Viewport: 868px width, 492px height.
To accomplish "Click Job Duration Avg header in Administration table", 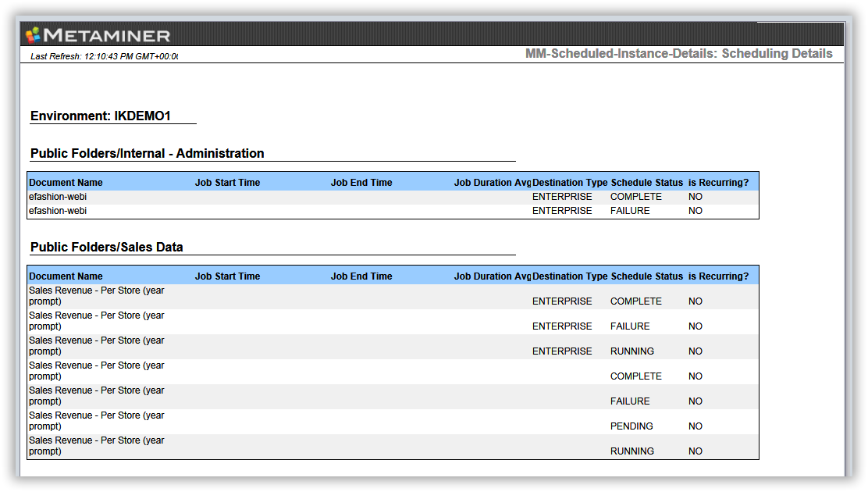I will point(492,182).
